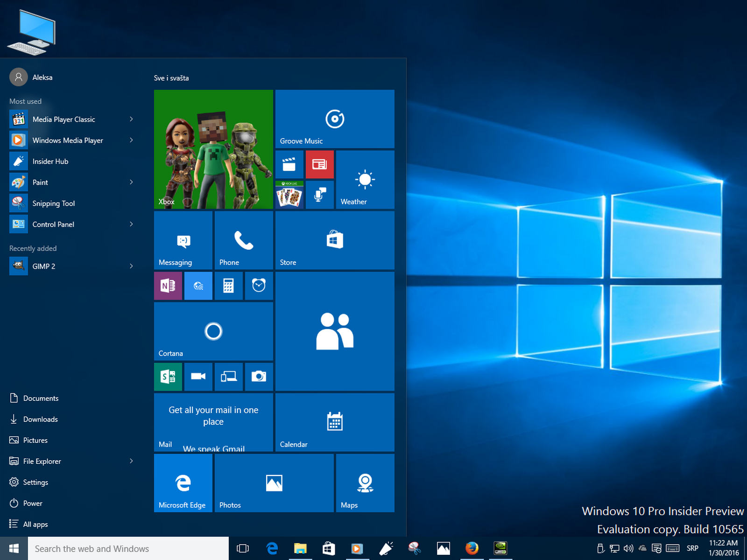This screenshot has width=747, height=560.
Task: Expand the File Explorer submenu arrow
Action: [x=131, y=461]
